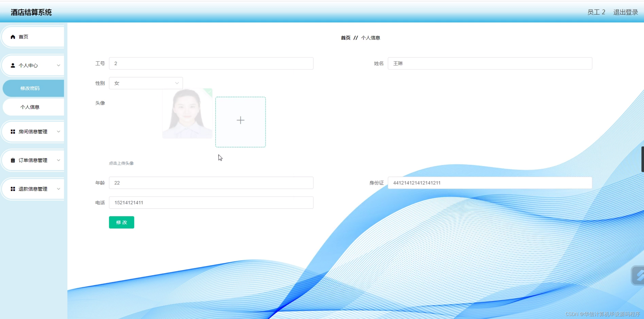
Task: Click the uploaded avatar photo thumbnail
Action: [187, 114]
